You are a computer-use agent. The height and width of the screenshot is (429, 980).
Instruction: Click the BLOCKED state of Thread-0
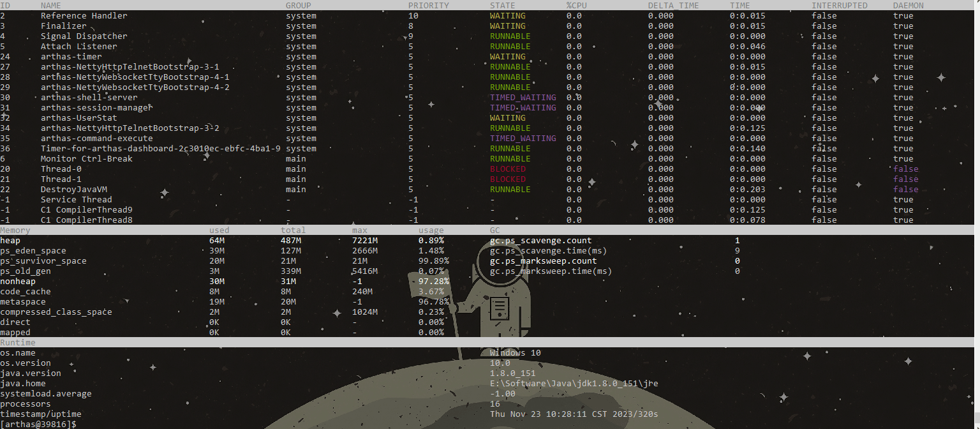point(508,169)
